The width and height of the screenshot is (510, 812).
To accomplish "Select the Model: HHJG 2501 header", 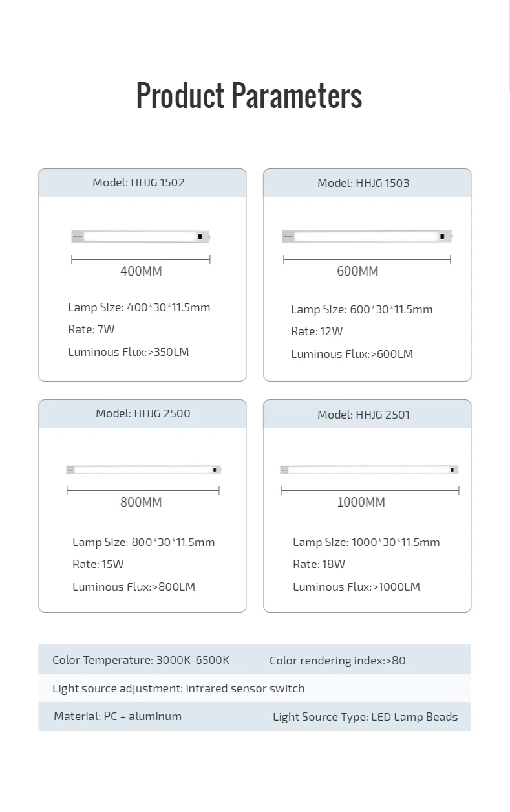I will tap(363, 415).
